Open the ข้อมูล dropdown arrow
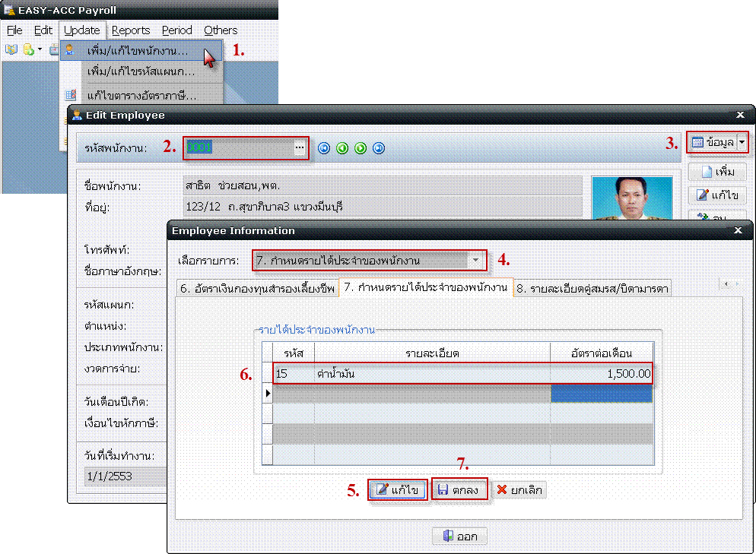The width and height of the screenshot is (756, 554). 742,141
